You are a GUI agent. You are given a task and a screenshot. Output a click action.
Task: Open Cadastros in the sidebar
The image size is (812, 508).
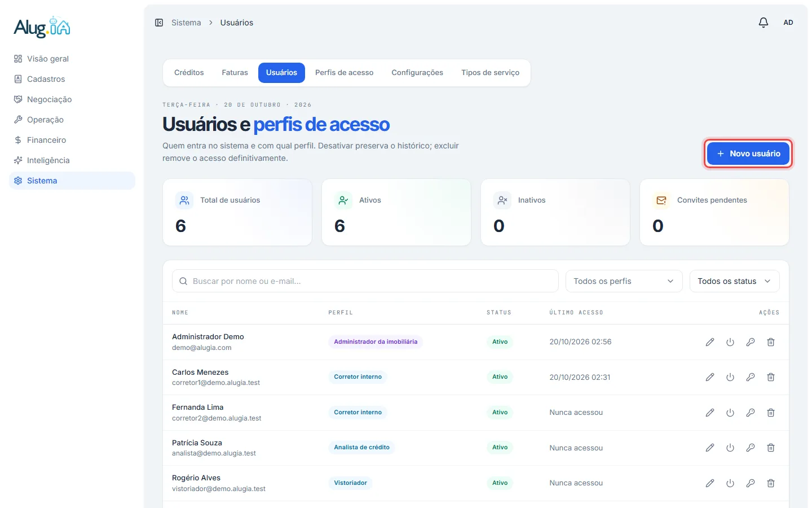tap(72, 79)
